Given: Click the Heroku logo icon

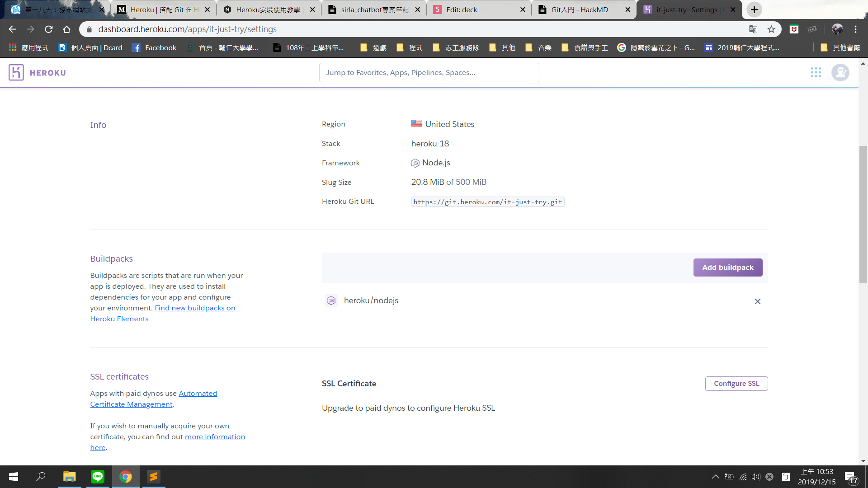Looking at the screenshot, I should pyautogui.click(x=16, y=73).
